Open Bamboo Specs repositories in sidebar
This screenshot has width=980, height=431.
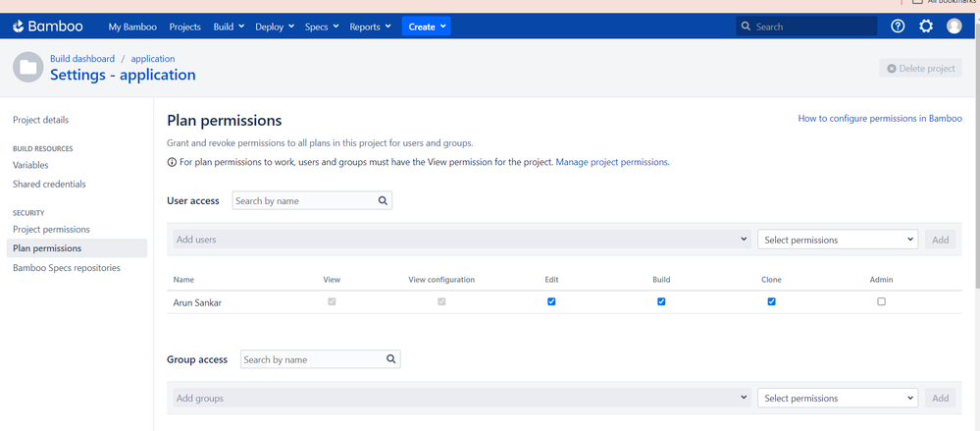click(67, 268)
